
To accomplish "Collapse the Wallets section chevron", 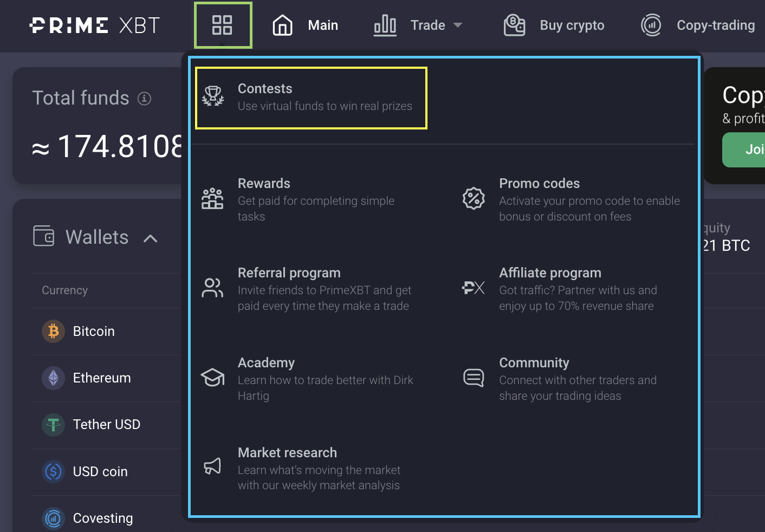I will [151, 238].
